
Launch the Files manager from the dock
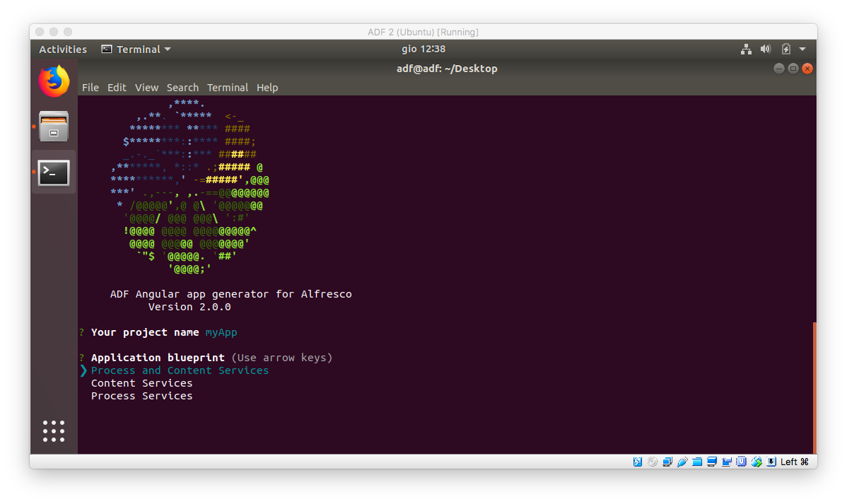coord(54,127)
